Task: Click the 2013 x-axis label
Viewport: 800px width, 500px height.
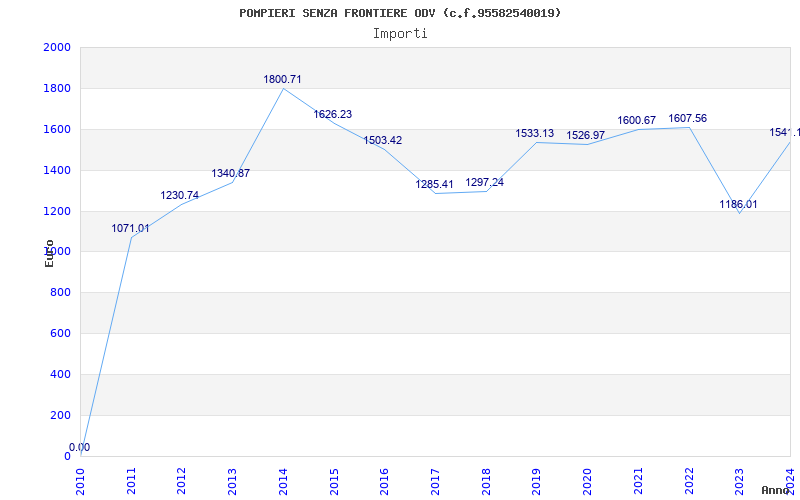Action: click(x=233, y=481)
